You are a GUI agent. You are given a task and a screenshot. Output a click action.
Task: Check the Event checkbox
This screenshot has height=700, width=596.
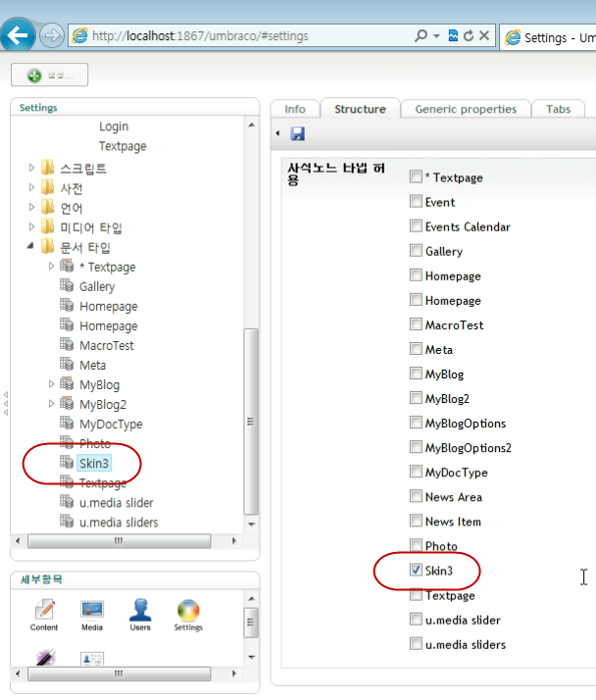point(416,201)
